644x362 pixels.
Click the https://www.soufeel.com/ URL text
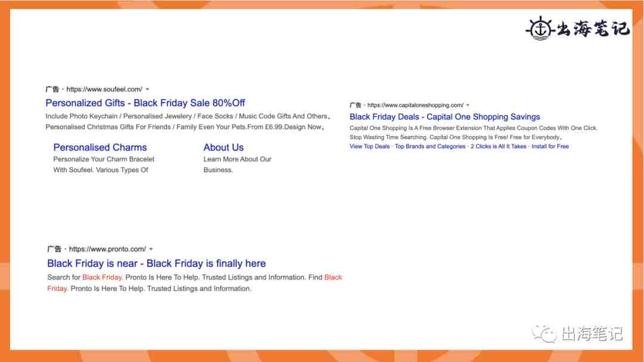[x=104, y=89]
